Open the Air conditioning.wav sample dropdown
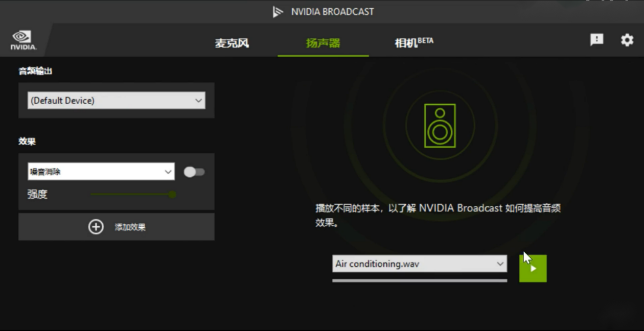 [x=420, y=264]
